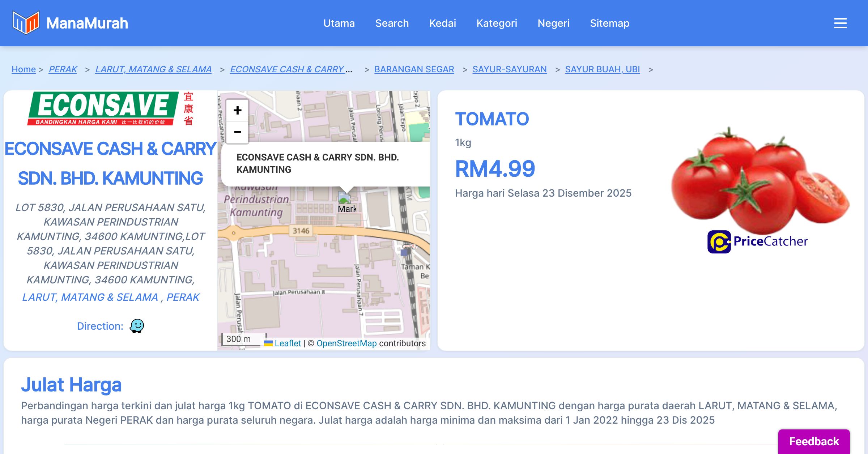This screenshot has height=454, width=868.
Task: Open the Sitemap page
Action: pyautogui.click(x=609, y=23)
